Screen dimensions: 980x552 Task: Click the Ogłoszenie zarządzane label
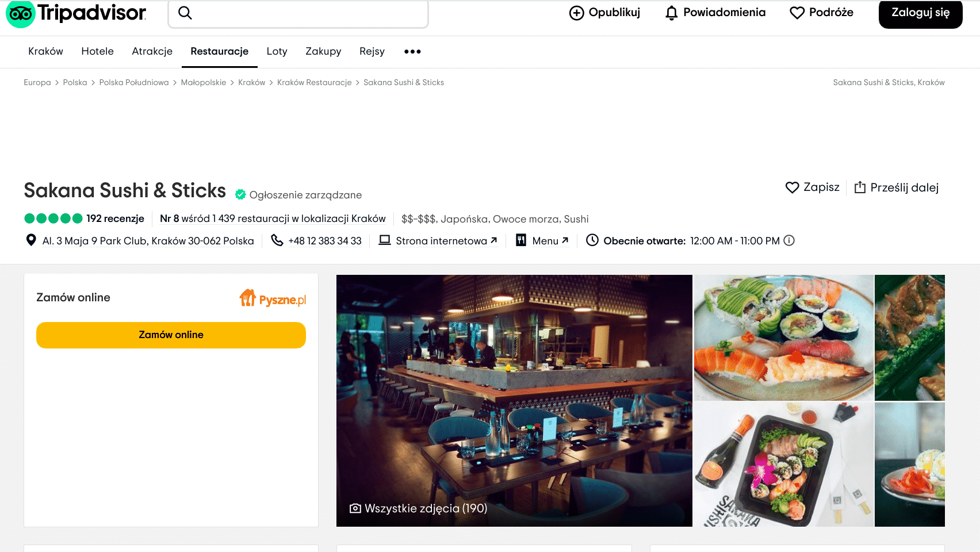coord(305,195)
